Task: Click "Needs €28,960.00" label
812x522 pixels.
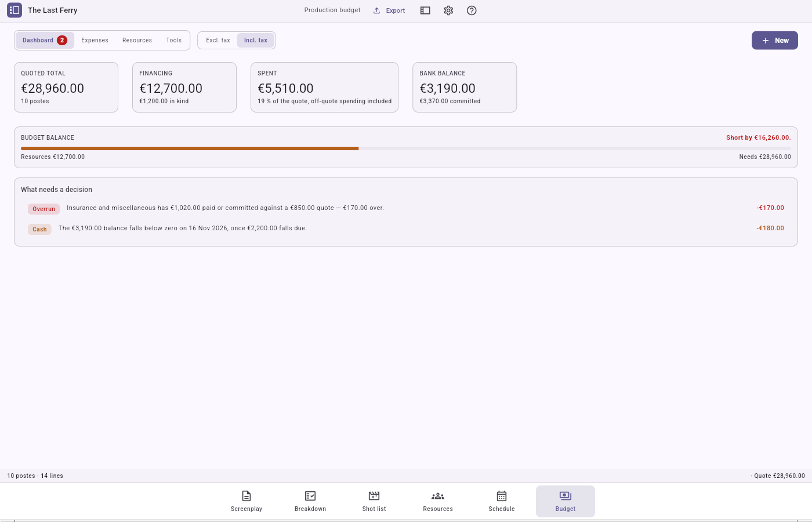Action: [765, 157]
